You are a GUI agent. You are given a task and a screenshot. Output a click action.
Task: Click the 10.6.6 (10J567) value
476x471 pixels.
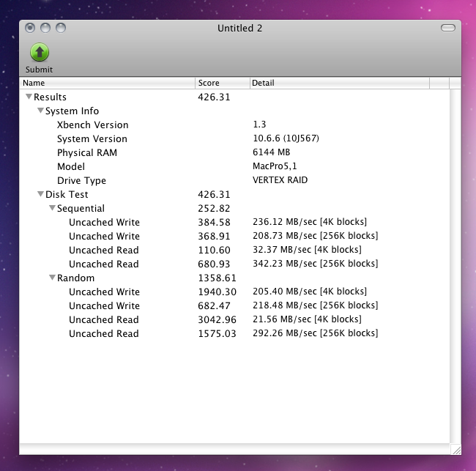coord(286,138)
